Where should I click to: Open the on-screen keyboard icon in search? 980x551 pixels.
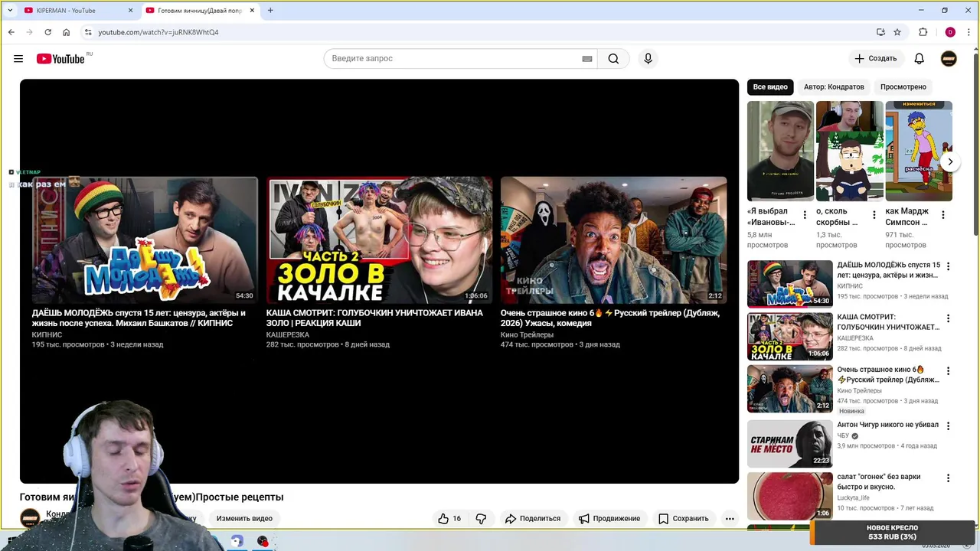pos(587,59)
